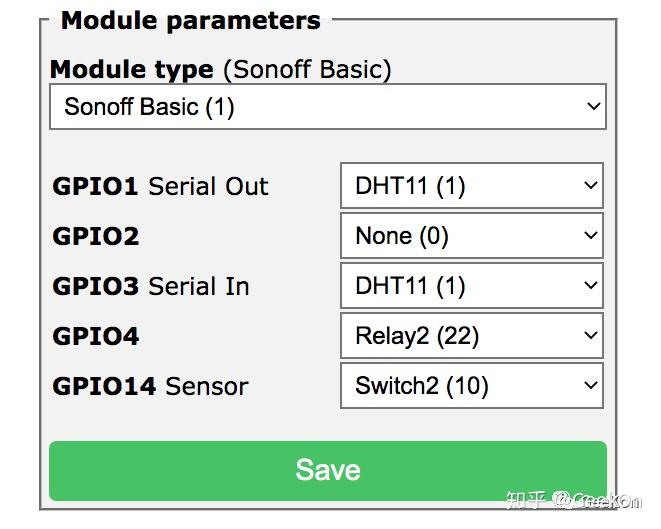Click the chevron arrow on GPIO4 select
661x529 pixels.
(591, 335)
